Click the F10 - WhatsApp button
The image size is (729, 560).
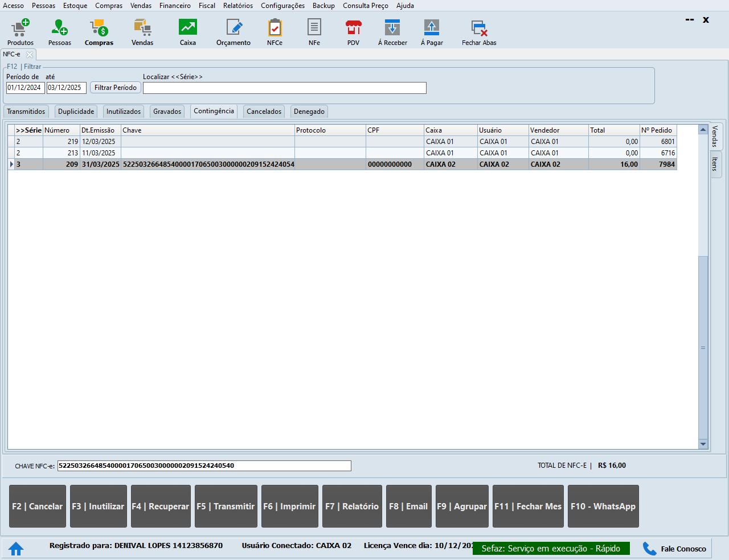pos(603,507)
